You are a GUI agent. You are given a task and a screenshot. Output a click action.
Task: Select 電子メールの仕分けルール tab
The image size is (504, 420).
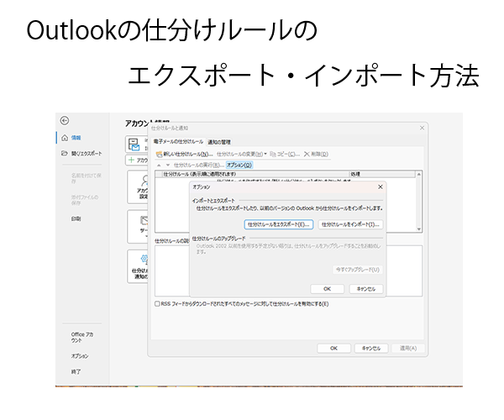178,142
